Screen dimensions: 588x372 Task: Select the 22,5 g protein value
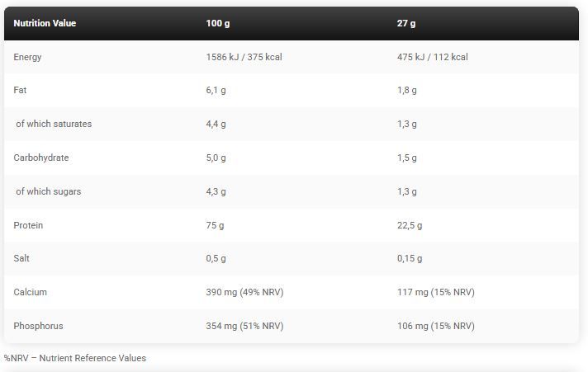tap(410, 225)
